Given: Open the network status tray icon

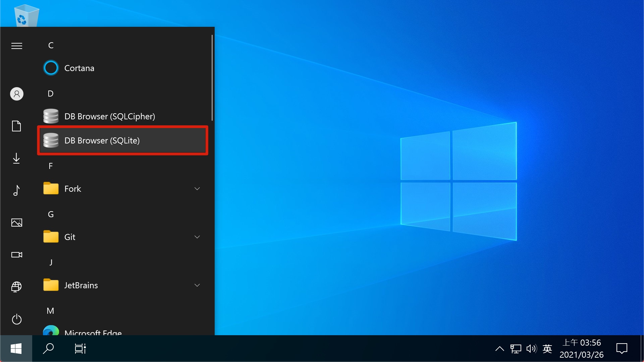Looking at the screenshot, I should 516,349.
